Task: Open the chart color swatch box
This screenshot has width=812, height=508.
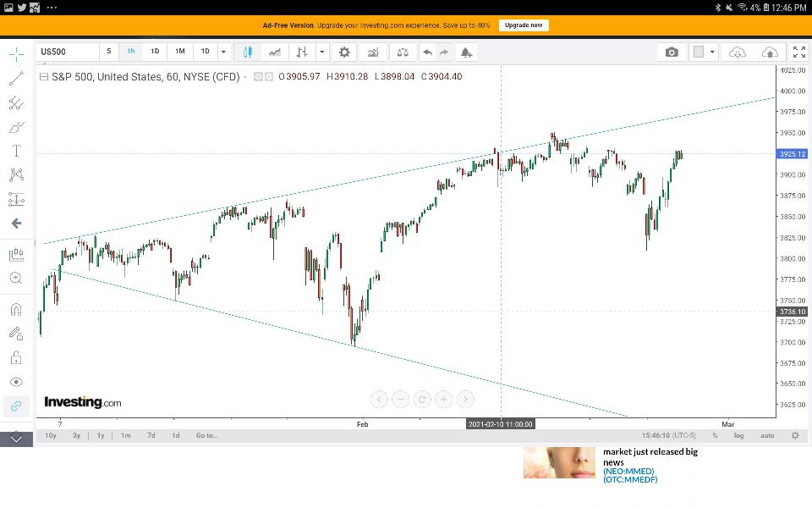Action: coord(699,52)
